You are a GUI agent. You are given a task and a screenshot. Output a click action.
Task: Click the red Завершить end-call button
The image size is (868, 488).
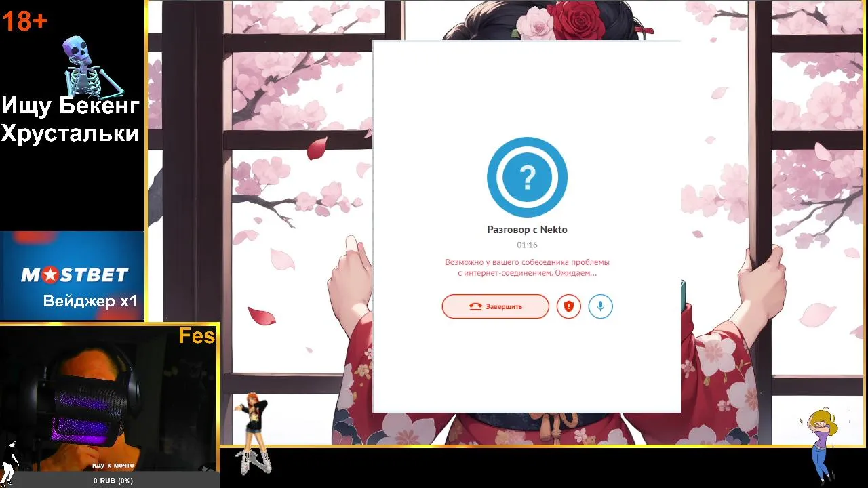click(x=496, y=306)
